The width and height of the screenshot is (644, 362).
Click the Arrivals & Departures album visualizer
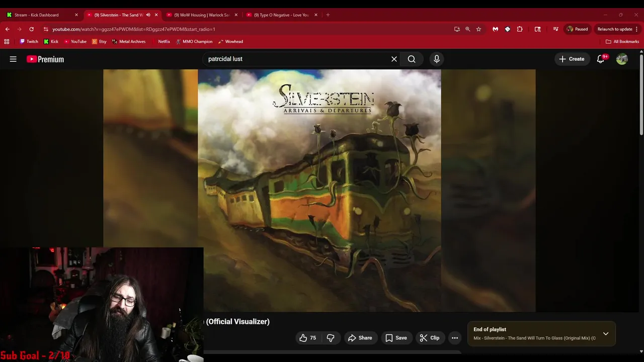tap(319, 191)
